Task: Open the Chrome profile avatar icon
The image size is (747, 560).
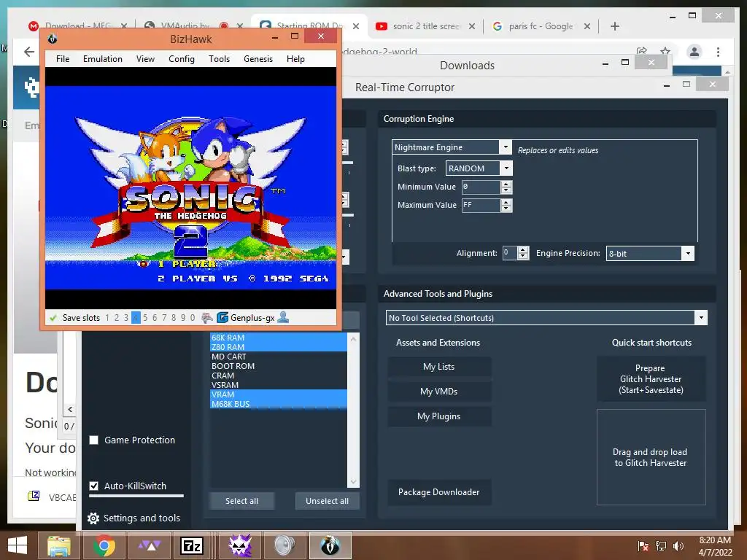Action: [694, 52]
